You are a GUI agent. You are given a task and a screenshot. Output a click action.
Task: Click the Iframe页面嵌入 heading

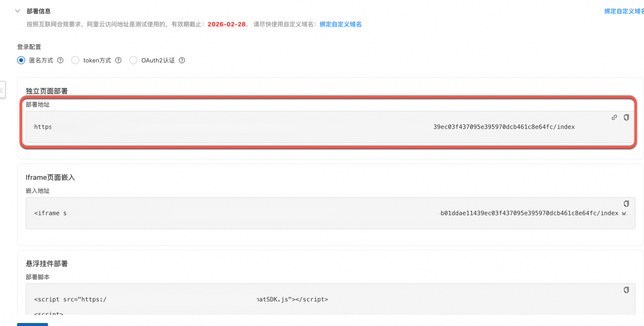coord(50,178)
